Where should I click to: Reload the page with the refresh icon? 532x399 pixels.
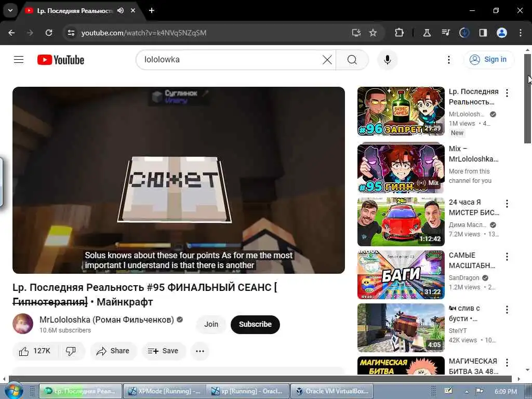tap(49, 33)
